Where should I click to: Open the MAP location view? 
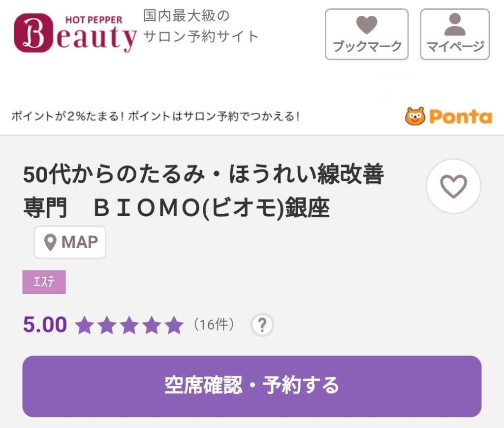[x=70, y=242]
